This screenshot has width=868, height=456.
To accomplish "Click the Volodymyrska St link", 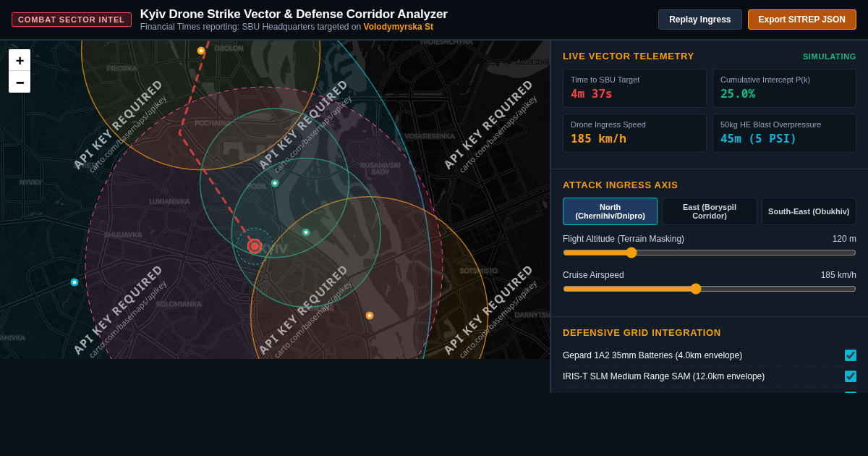I will pos(399,27).
